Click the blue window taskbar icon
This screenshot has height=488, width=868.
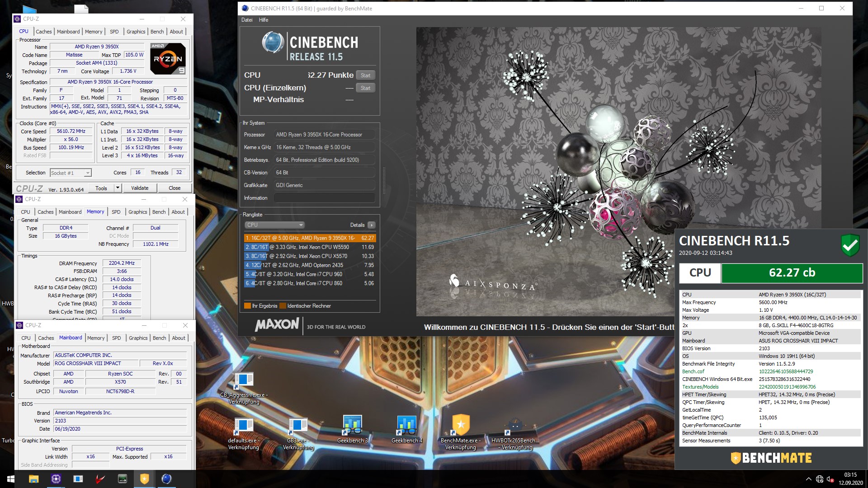78,479
